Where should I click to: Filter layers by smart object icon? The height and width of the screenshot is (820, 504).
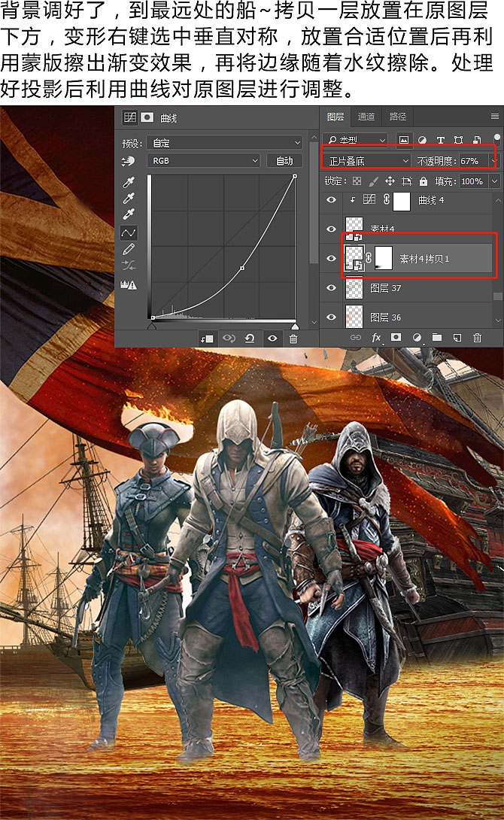477,140
